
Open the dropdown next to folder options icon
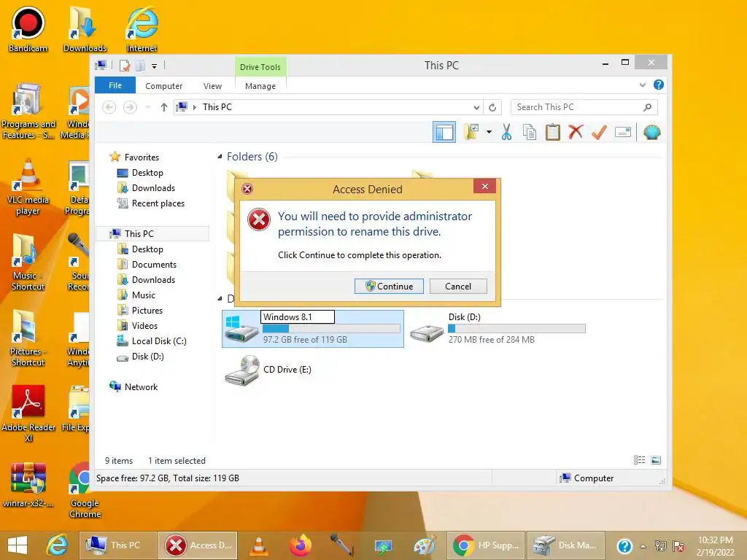[x=489, y=132]
